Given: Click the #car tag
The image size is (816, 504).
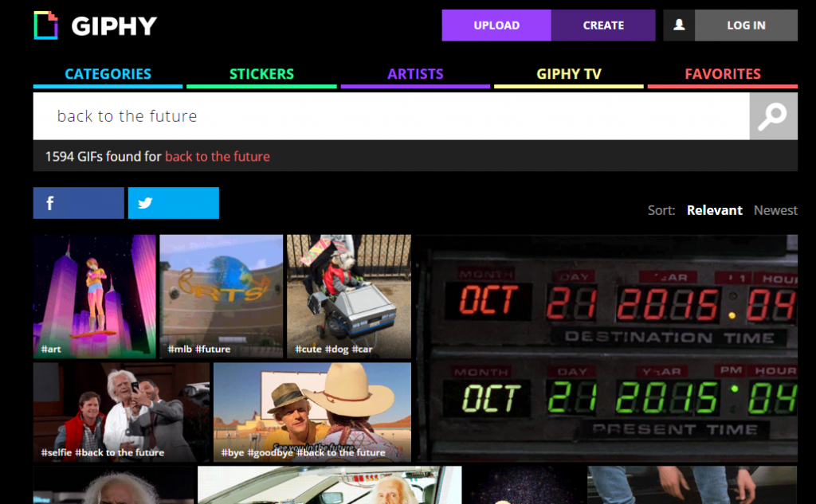Looking at the screenshot, I should pos(363,349).
